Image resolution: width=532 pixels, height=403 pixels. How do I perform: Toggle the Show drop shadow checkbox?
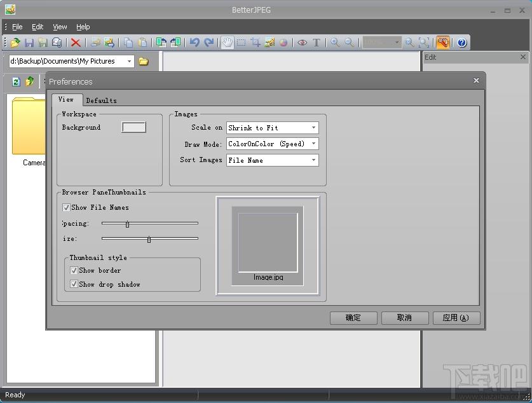click(74, 284)
